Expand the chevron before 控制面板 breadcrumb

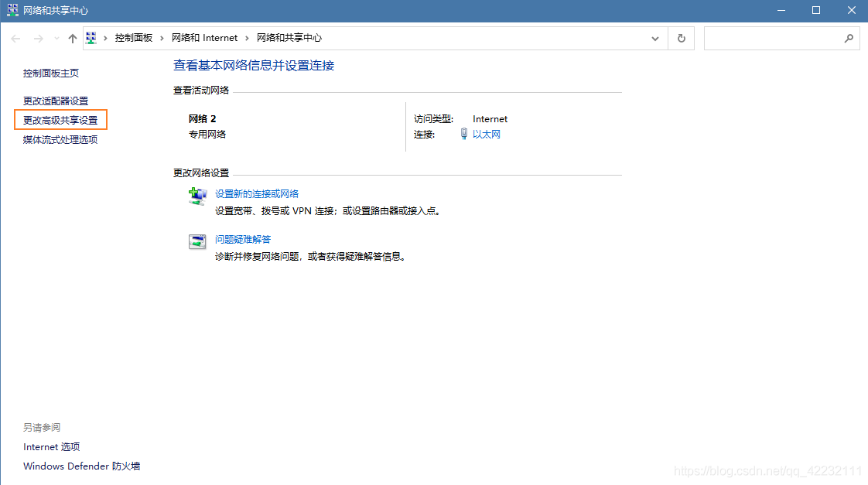(105, 38)
